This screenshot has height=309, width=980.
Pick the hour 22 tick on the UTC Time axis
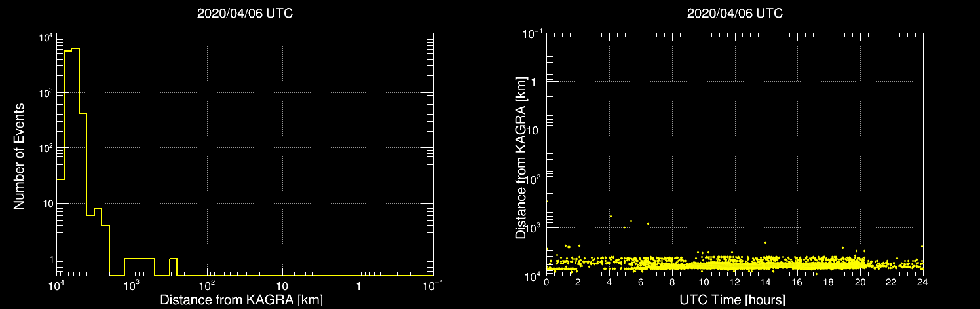click(x=892, y=282)
